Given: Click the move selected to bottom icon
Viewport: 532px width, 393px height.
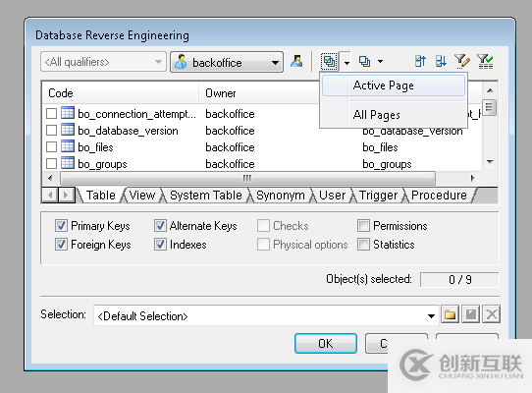Looking at the screenshot, I should (441, 62).
